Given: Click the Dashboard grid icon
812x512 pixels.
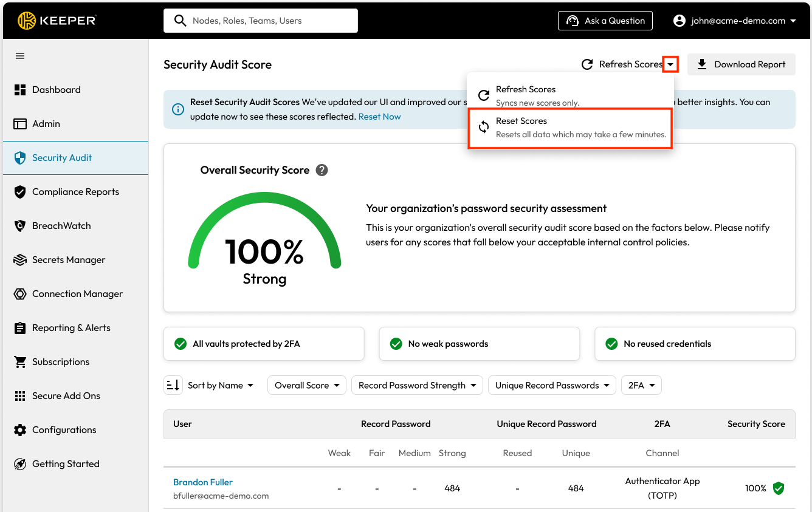Looking at the screenshot, I should point(20,90).
